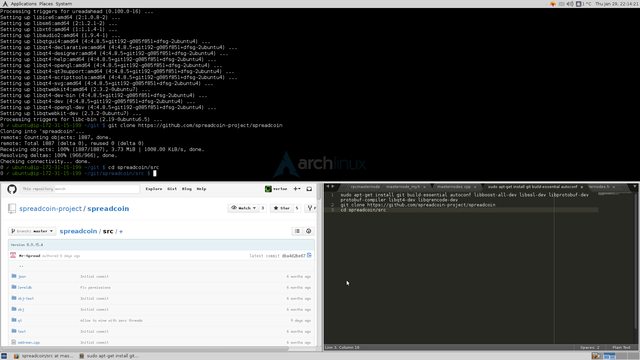Click the terminal command prompt line
Image resolution: width=640 pixels, height=360 pixels.
click(78, 173)
